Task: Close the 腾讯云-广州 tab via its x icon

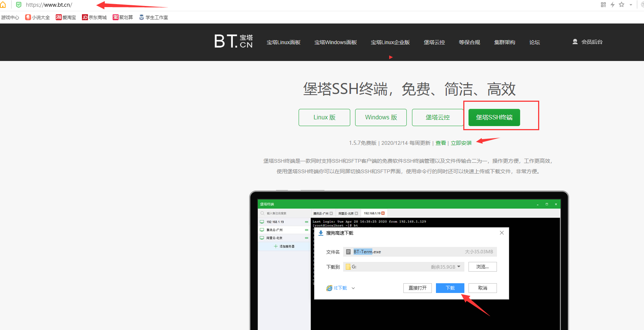Action: point(331,213)
